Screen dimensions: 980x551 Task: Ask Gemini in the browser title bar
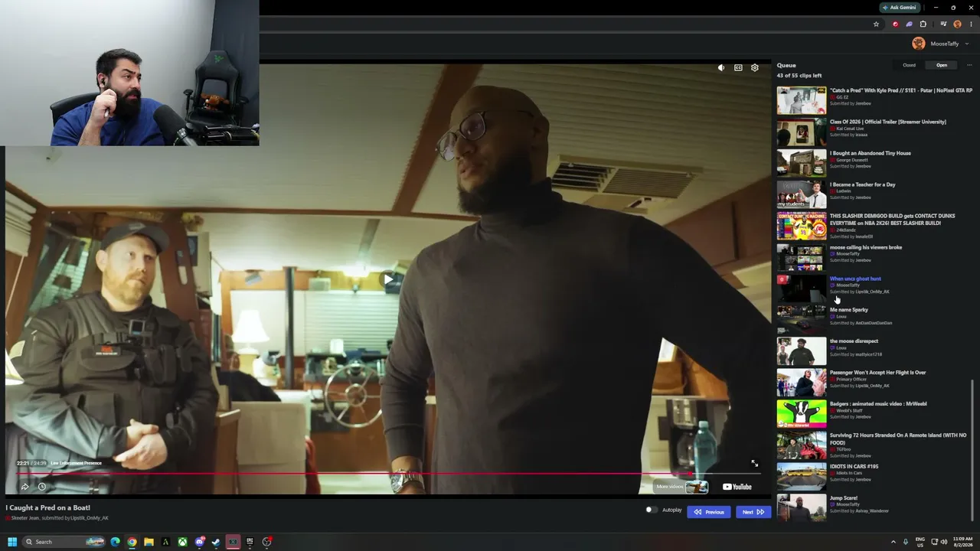[x=900, y=8]
